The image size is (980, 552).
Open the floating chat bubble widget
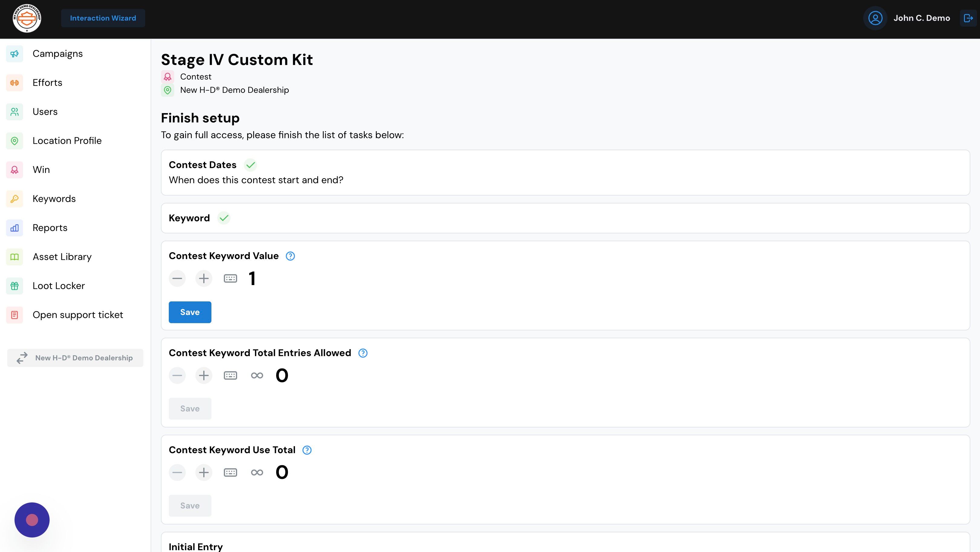32,520
